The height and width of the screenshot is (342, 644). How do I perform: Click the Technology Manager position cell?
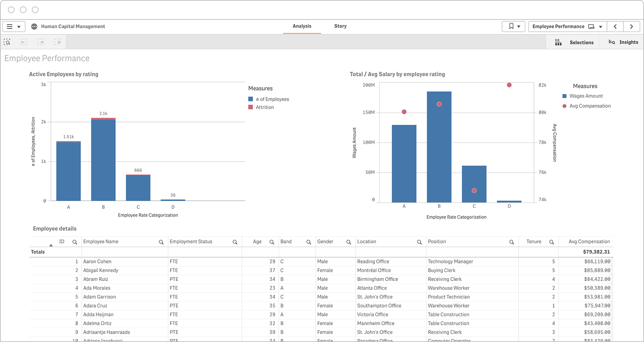tap(450, 262)
